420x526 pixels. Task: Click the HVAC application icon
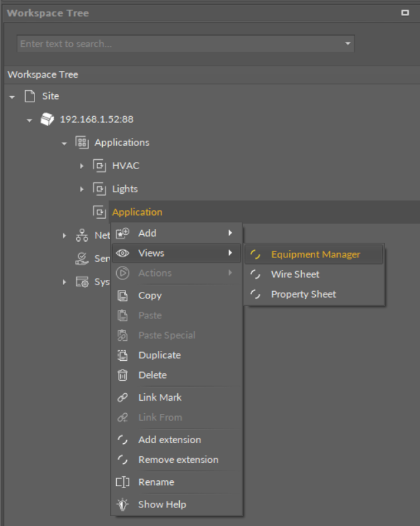[x=99, y=166]
